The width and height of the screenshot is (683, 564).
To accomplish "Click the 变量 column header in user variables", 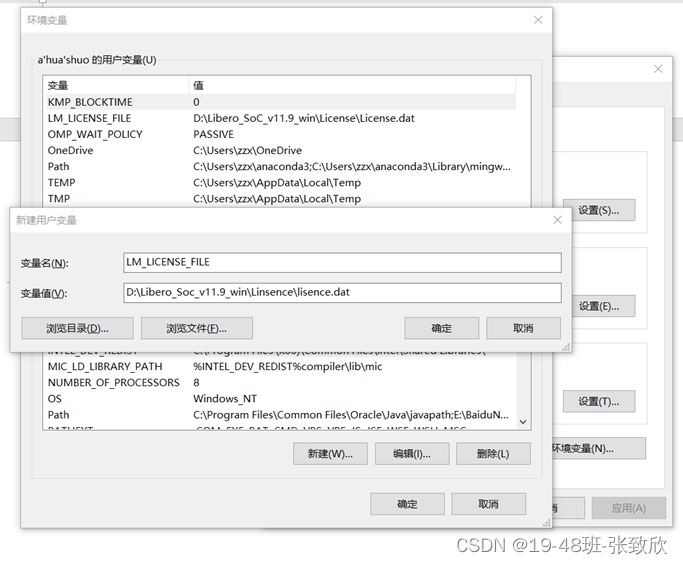I will pyautogui.click(x=117, y=85).
